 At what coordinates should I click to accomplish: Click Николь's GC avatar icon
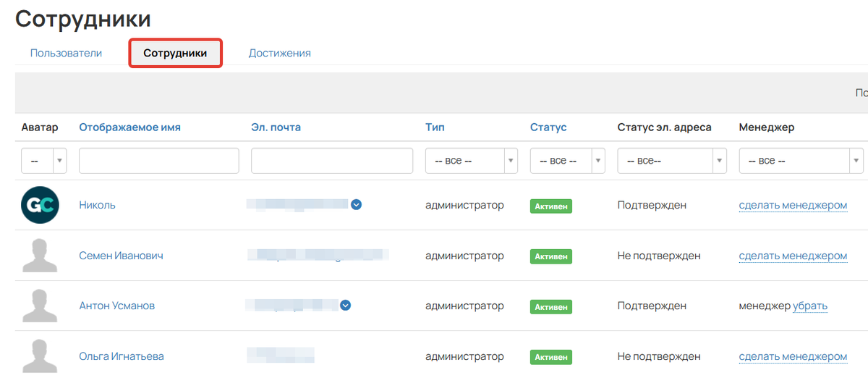(40, 205)
